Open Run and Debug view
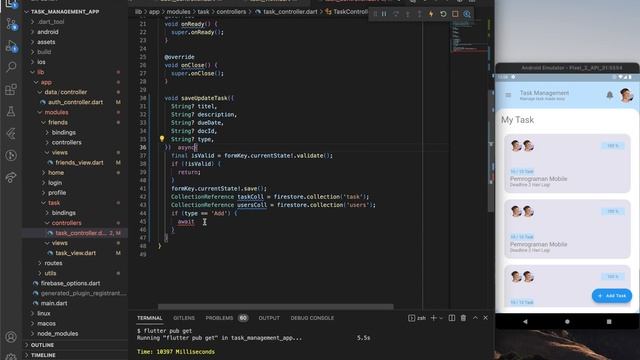 point(11,46)
